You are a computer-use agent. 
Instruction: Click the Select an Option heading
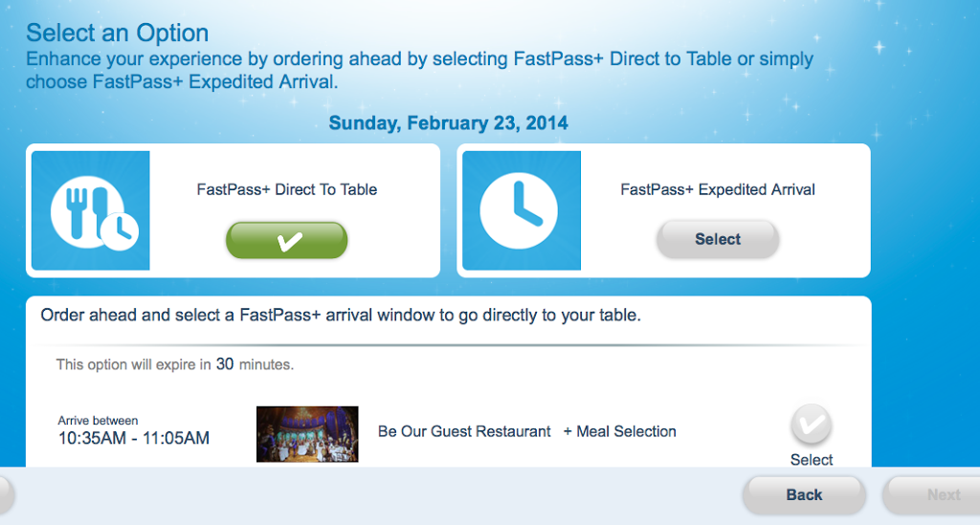pos(118,33)
